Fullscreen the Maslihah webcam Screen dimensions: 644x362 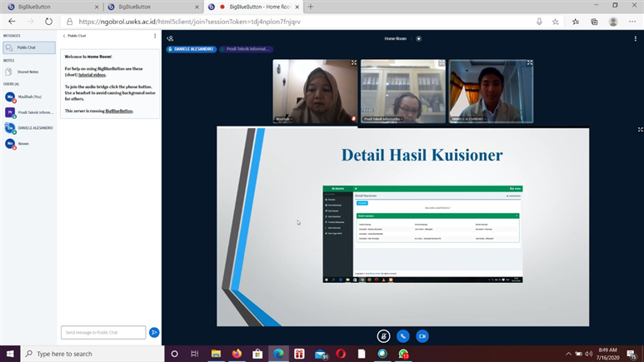tap(353, 62)
